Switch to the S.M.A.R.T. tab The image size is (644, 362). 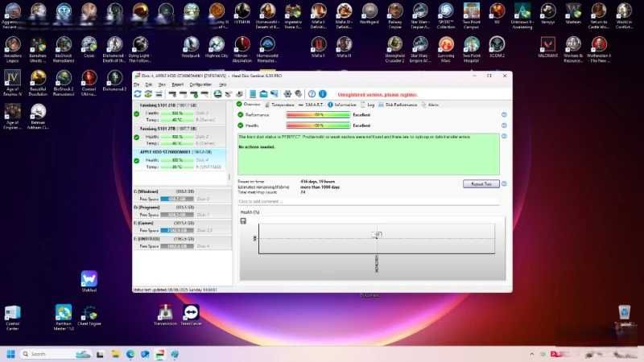tap(311, 105)
